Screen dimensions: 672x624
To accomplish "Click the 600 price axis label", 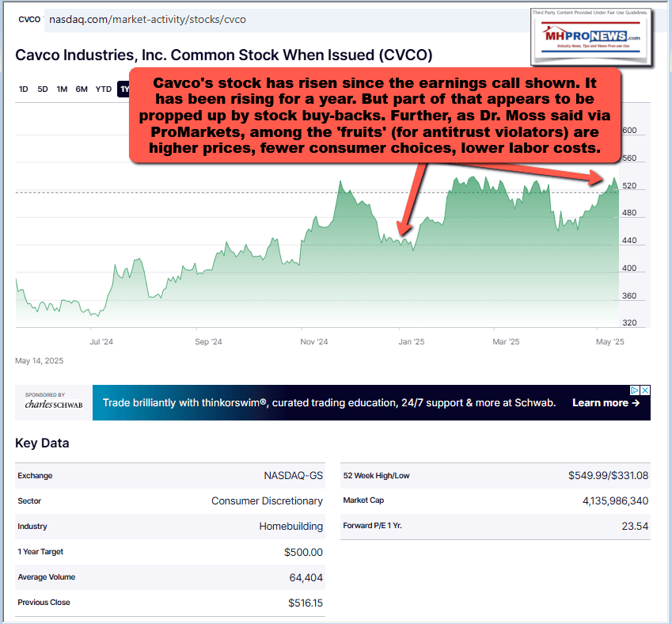I will (x=629, y=131).
